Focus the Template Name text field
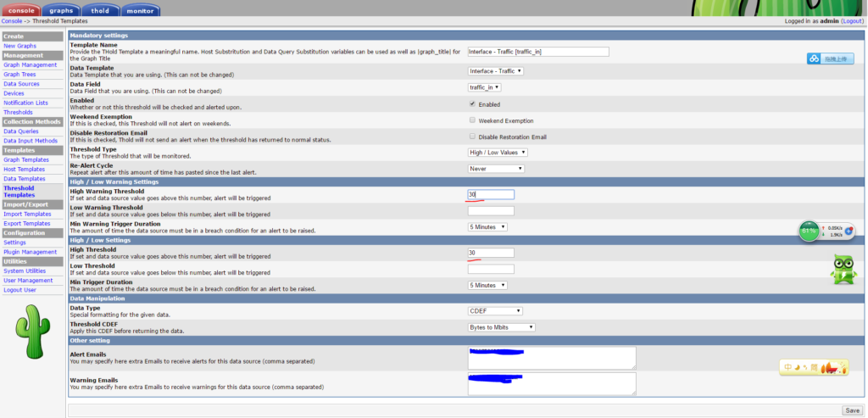The width and height of the screenshot is (868, 418). point(538,52)
